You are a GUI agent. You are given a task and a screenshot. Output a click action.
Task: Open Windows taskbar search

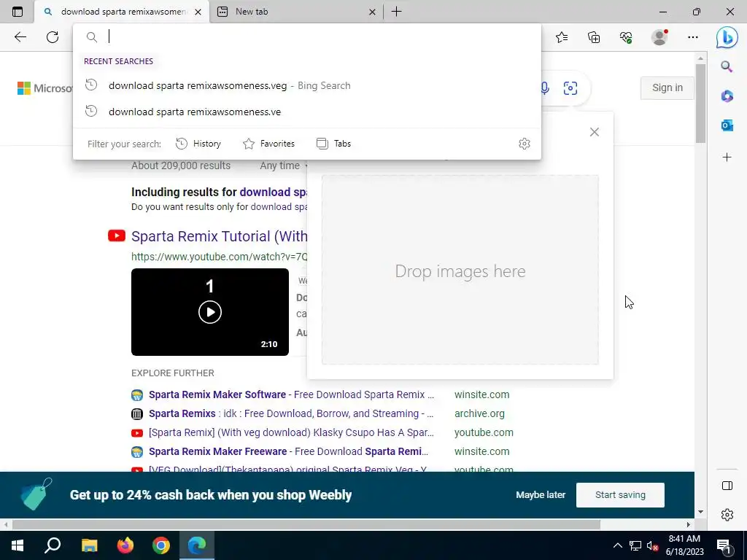point(53,545)
